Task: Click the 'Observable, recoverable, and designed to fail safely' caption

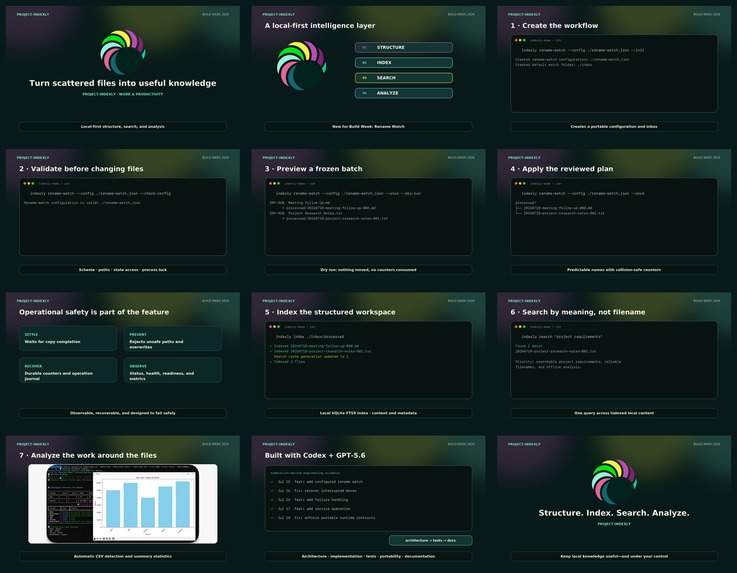Action: [x=123, y=413]
